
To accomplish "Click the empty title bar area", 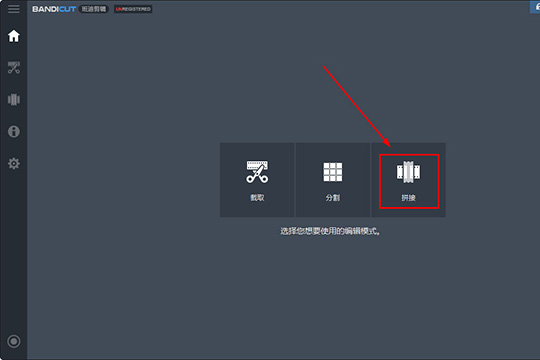I will click(x=341, y=9).
